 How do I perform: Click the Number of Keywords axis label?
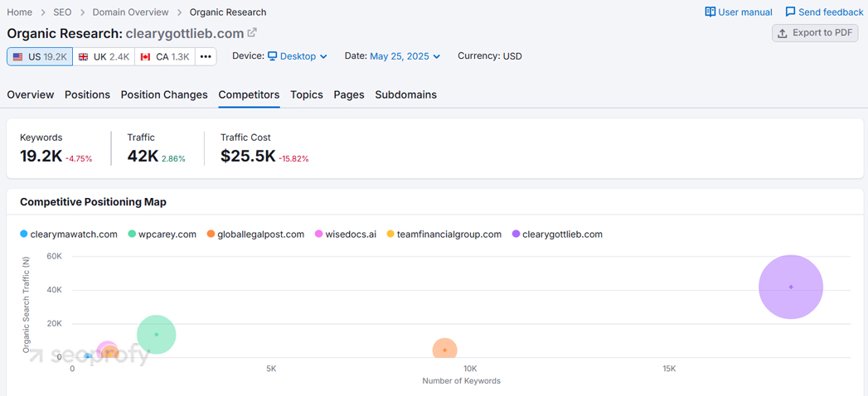click(x=461, y=380)
